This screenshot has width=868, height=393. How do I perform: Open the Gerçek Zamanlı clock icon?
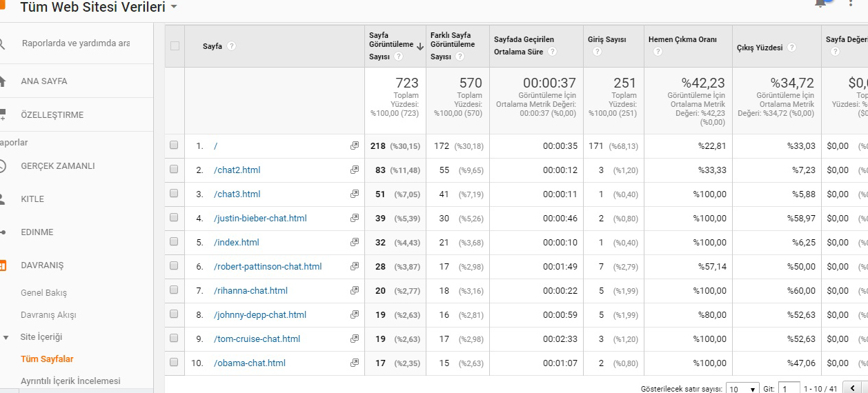2,166
